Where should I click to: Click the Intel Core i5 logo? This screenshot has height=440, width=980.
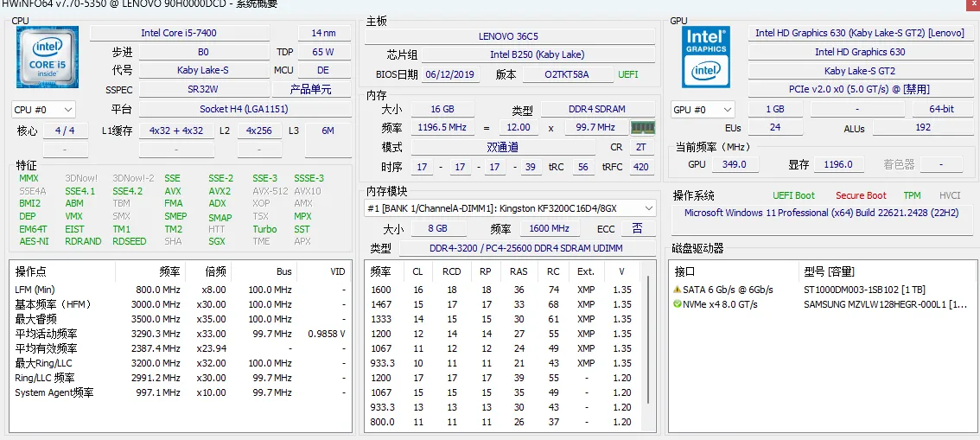(47, 57)
